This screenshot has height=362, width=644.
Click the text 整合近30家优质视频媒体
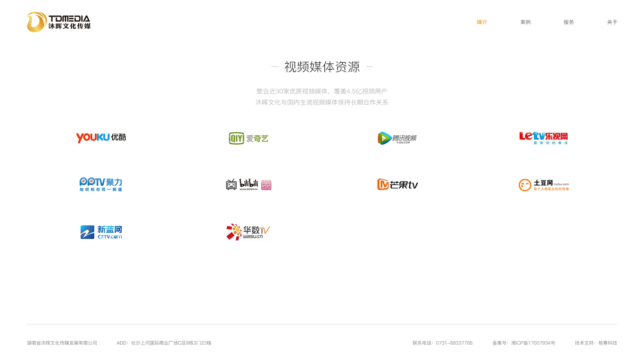(292, 91)
